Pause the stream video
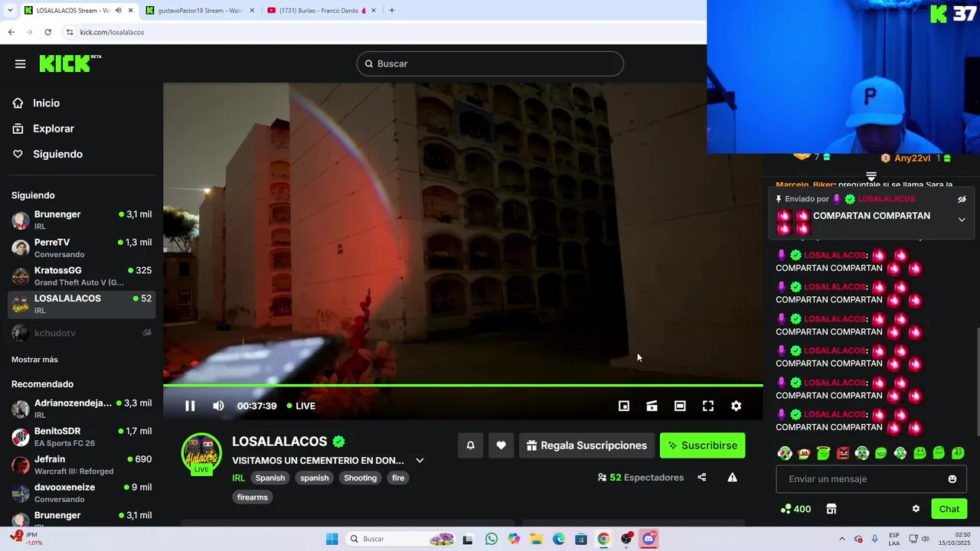This screenshot has width=980, height=551. 190,406
